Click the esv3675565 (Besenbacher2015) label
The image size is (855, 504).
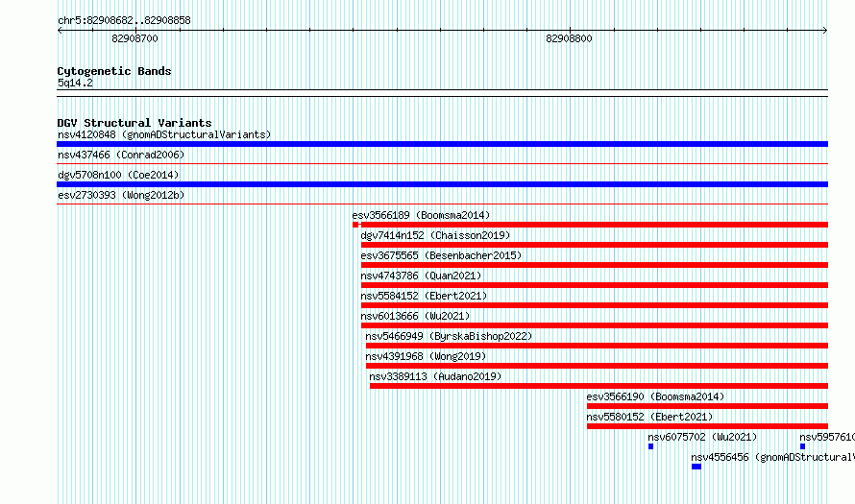(x=441, y=255)
